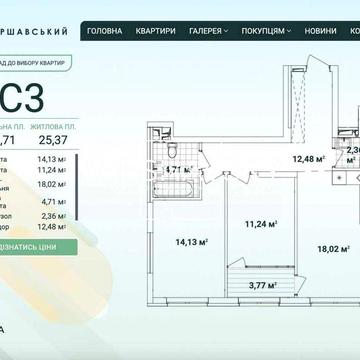360x360 pixels.
Task: Click the toilet in the bathroom plan
Action: click(172, 150)
